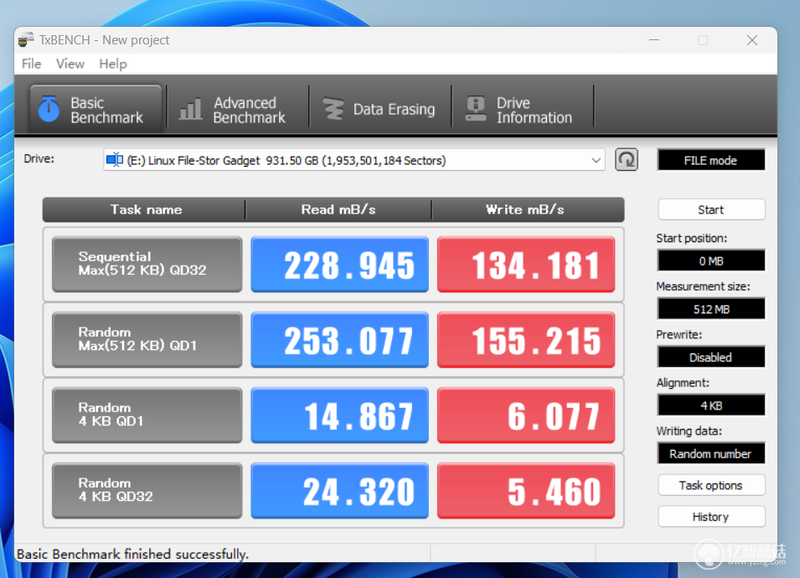The width and height of the screenshot is (800, 578).
Task: Expand the Drive dropdown arrow
Action: [x=595, y=160]
